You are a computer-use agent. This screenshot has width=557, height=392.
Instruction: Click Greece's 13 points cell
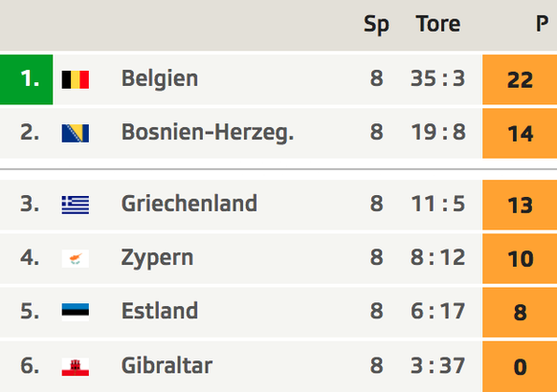pyautogui.click(x=520, y=205)
